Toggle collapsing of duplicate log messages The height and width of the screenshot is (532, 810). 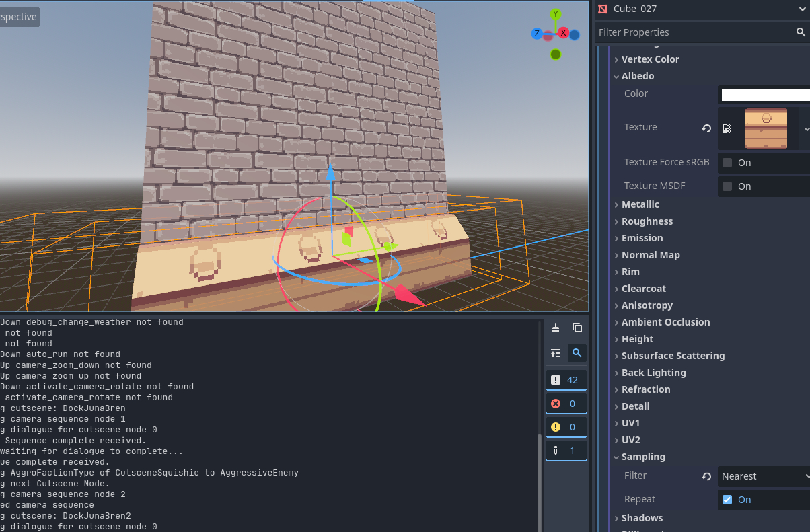point(556,353)
